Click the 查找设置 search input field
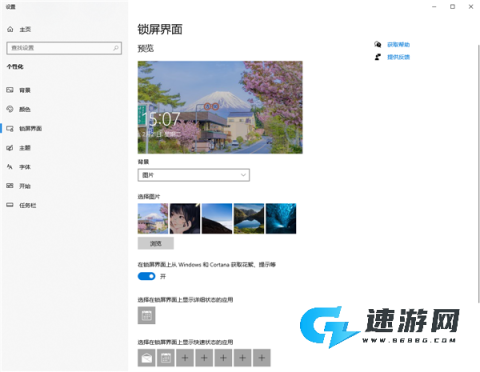The height and width of the screenshot is (372, 480). click(x=64, y=48)
